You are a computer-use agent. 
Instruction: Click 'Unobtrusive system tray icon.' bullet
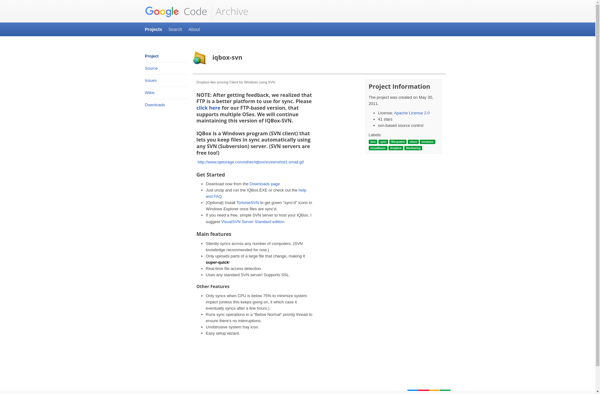232,327
